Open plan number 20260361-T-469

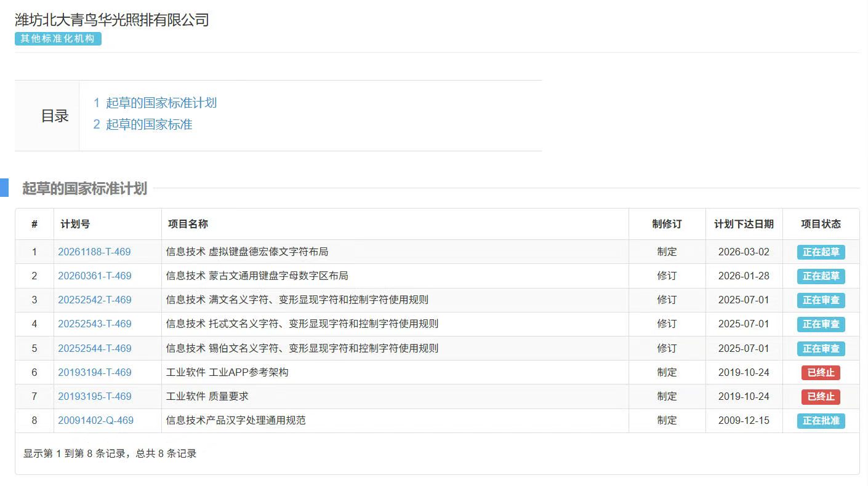(95, 276)
